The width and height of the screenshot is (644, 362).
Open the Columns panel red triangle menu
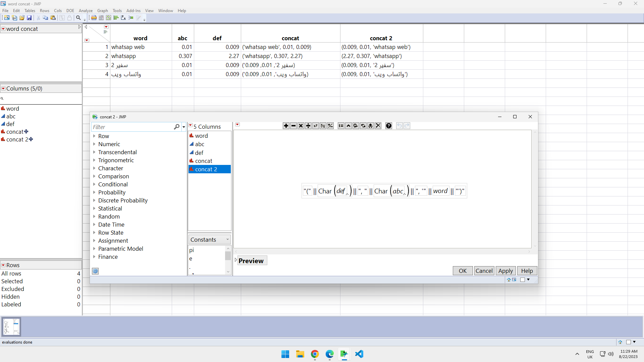pos(3,88)
